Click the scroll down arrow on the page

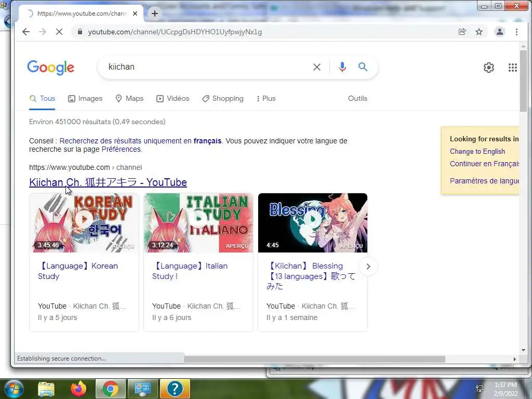pos(523,350)
